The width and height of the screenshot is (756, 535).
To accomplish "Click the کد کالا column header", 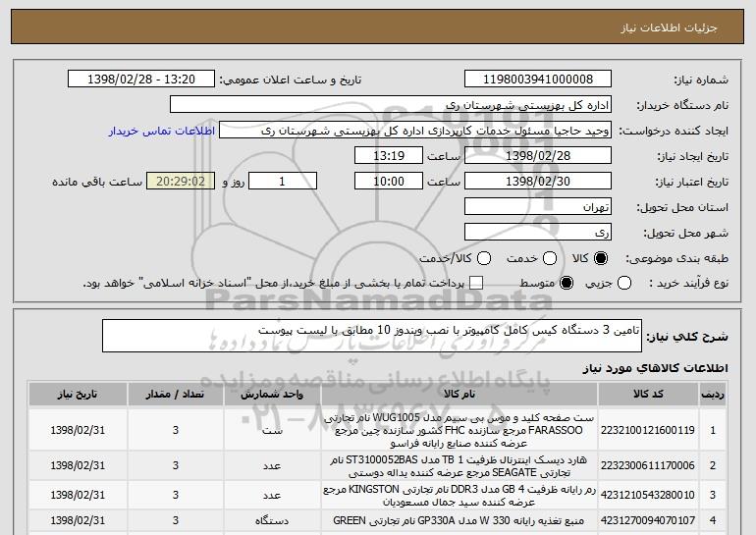I will pos(648,395).
